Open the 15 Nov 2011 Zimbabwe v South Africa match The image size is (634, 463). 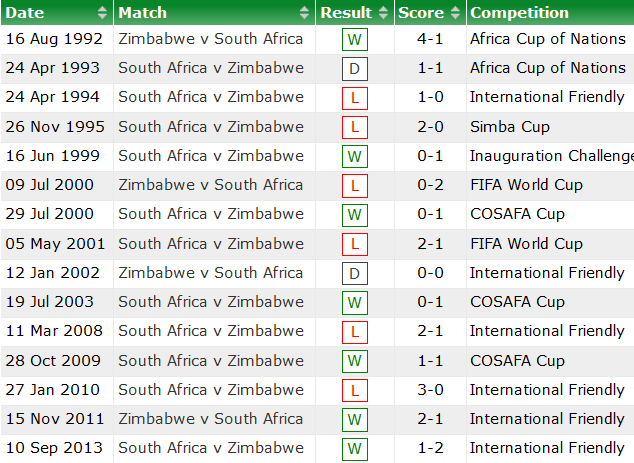pos(210,419)
